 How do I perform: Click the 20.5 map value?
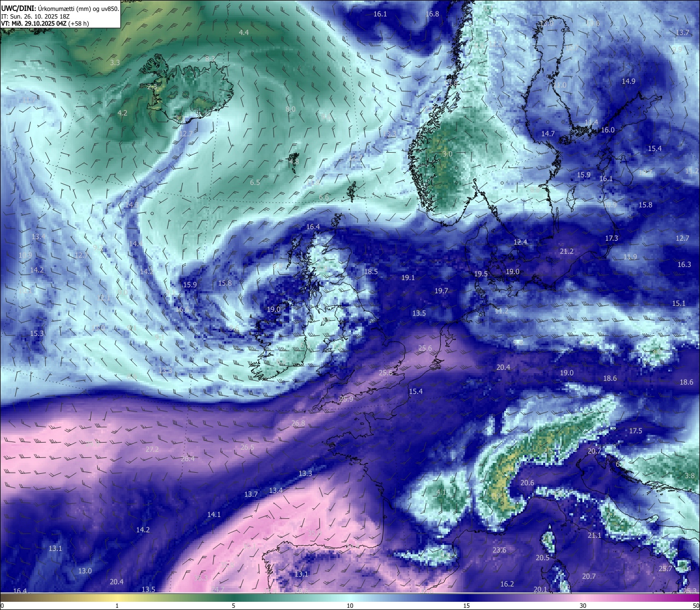click(542, 558)
